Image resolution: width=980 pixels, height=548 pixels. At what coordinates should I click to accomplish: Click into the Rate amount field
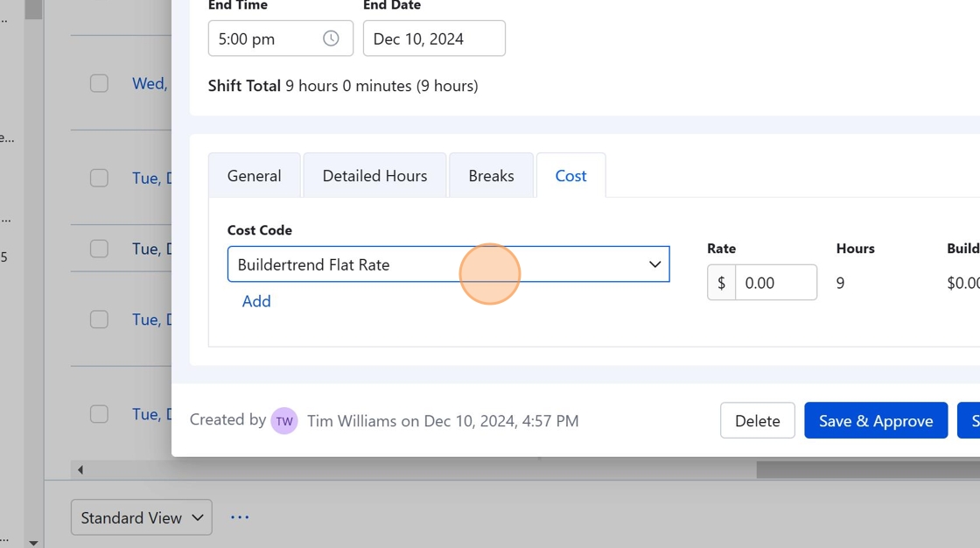[x=775, y=283]
